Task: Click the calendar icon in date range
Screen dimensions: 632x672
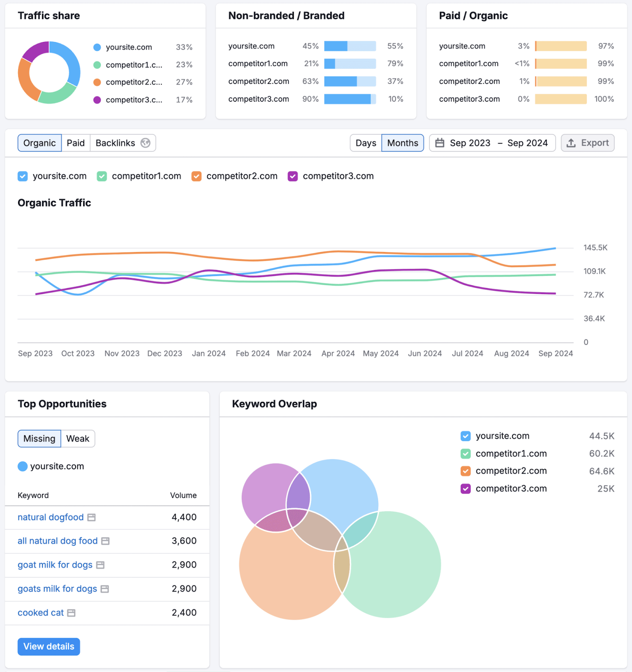Action: coord(440,143)
